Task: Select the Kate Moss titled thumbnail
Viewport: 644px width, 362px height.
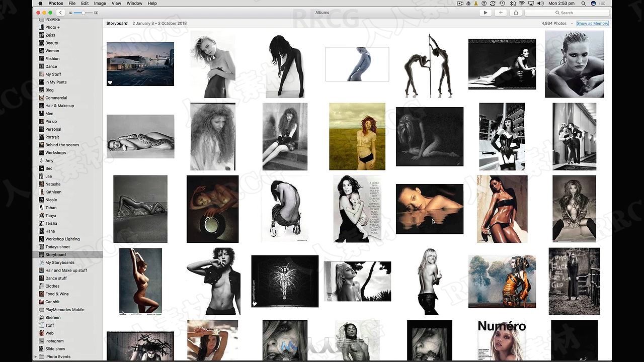Action: (x=502, y=64)
